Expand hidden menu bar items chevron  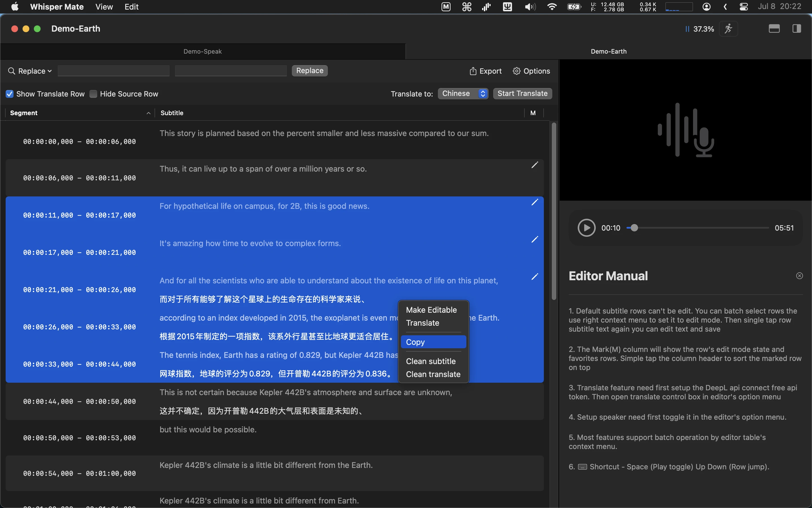pyautogui.click(x=725, y=7)
